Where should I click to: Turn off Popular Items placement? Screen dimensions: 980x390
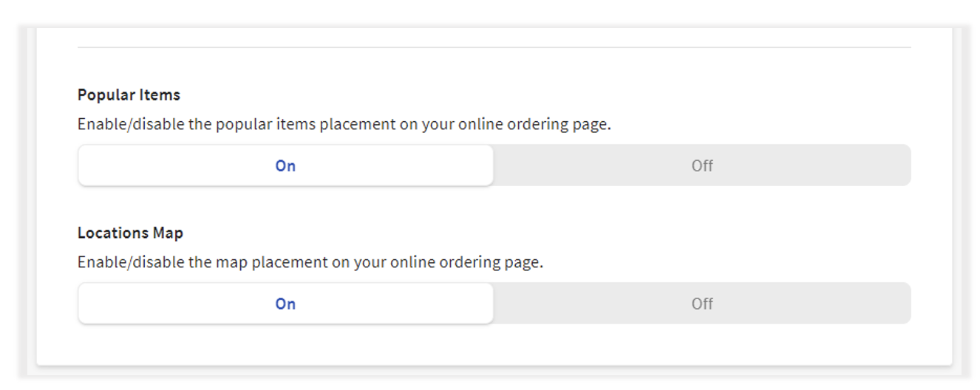[x=701, y=165]
